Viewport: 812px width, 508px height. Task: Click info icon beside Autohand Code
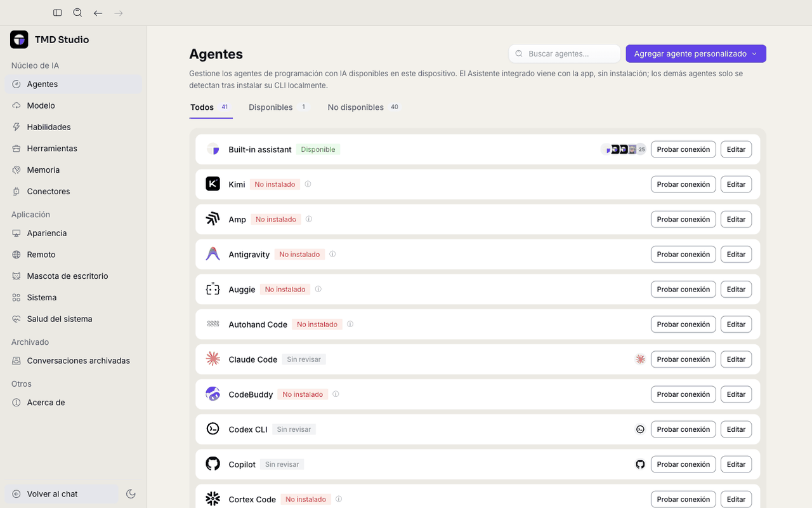[350, 324]
